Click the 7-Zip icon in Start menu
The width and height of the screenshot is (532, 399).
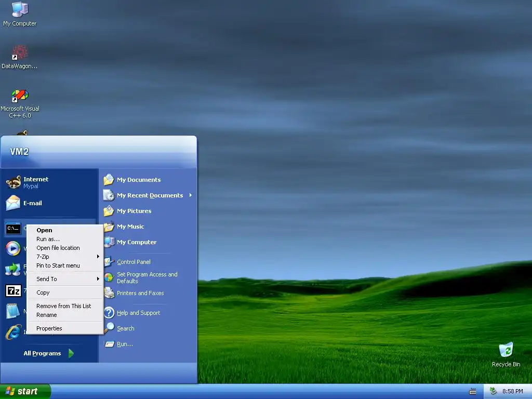click(x=13, y=291)
